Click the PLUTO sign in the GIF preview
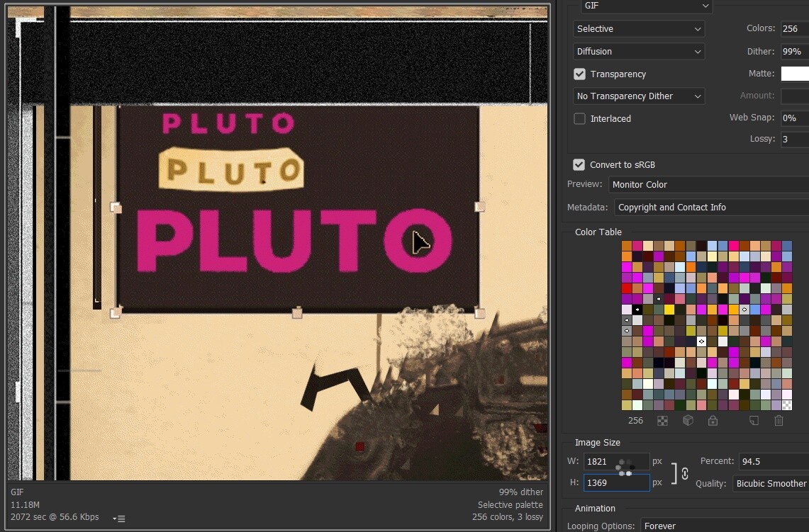Screen dimensions: 809x532 (299, 208)
